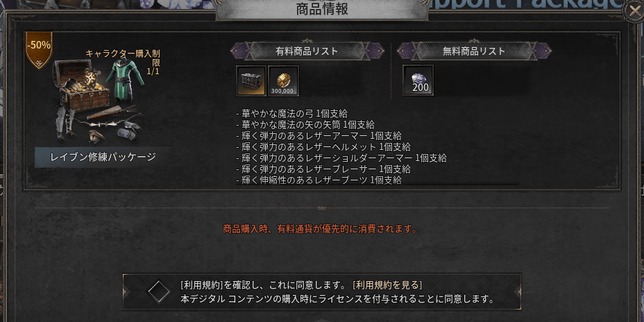Click the equipment chest item icon

[251, 81]
